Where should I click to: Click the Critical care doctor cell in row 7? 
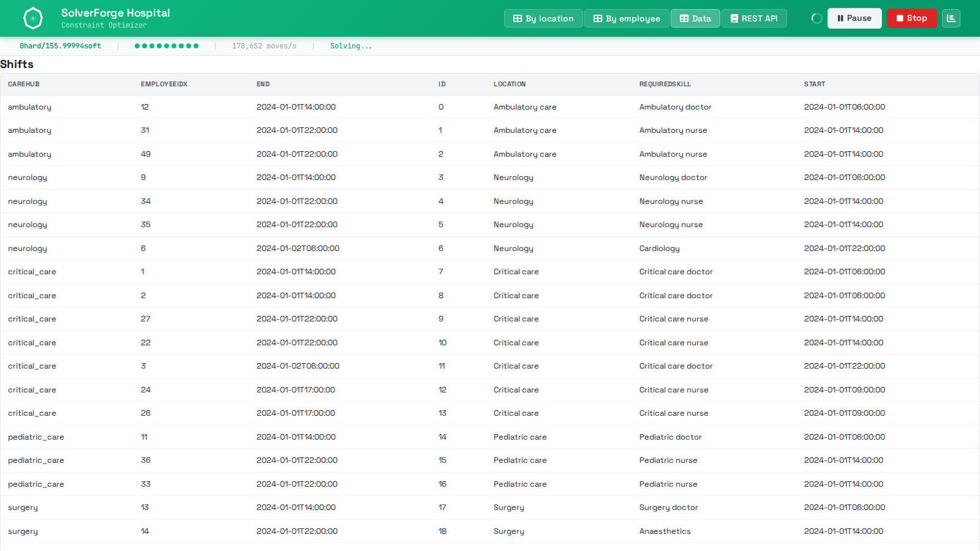pos(676,272)
